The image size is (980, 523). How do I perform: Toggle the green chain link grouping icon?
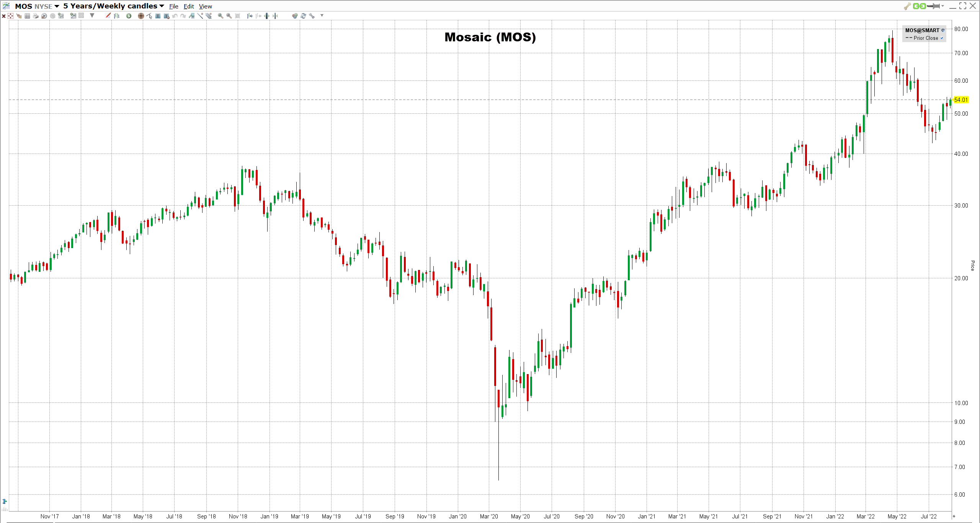(x=919, y=6)
